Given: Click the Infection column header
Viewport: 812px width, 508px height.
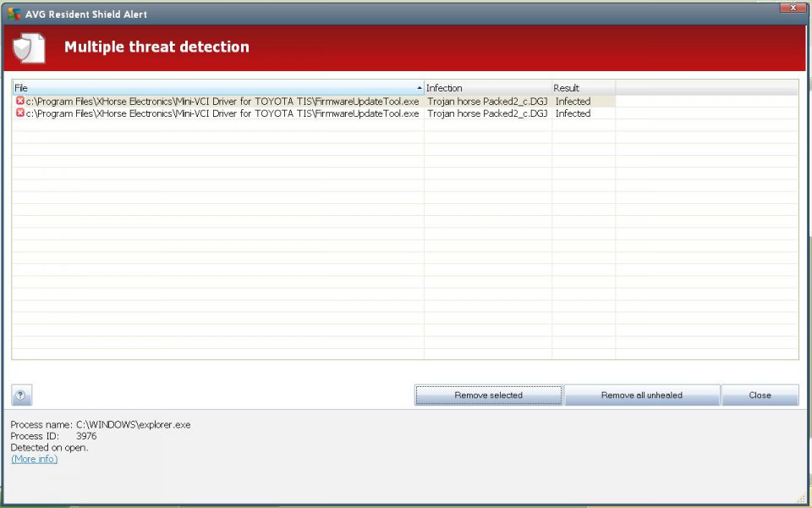Looking at the screenshot, I should [x=488, y=87].
